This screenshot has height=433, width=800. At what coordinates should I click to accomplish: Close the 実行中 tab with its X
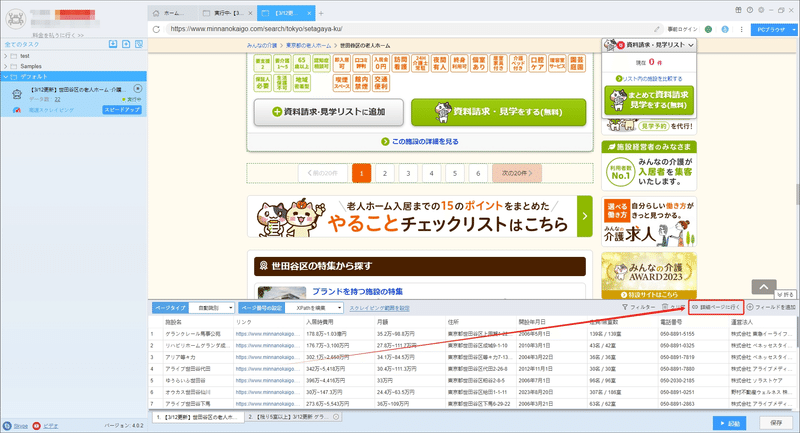pos(250,13)
